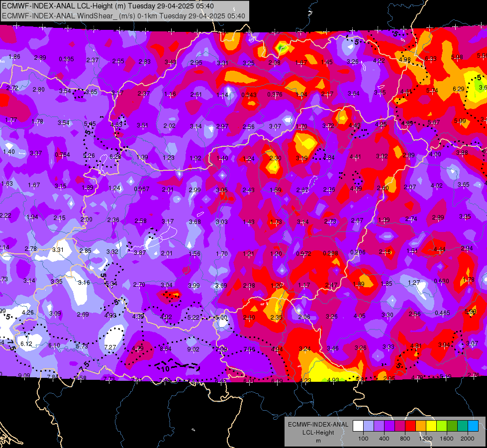Click the wind shear value 5.98

pyautogui.click(x=457, y=57)
